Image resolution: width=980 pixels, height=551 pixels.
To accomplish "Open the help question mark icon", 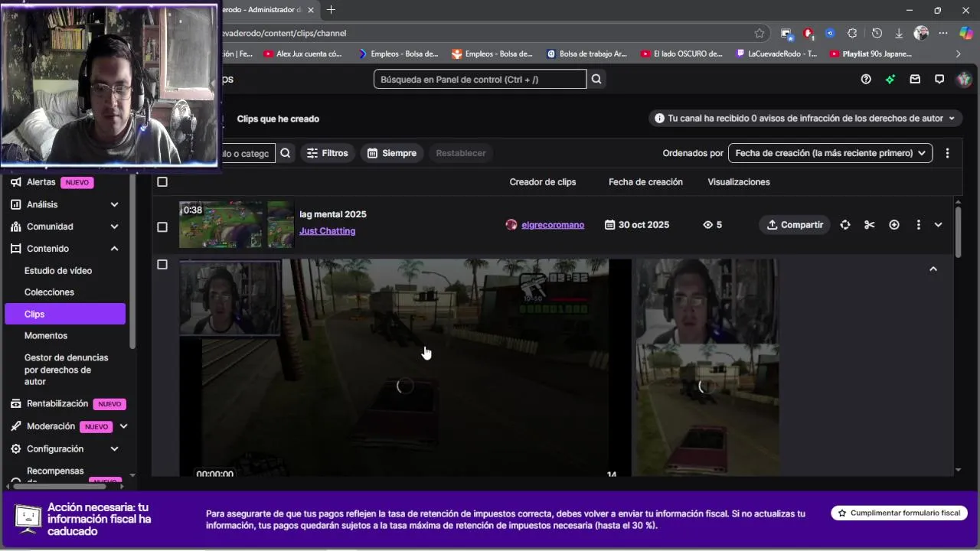I will click(x=866, y=80).
